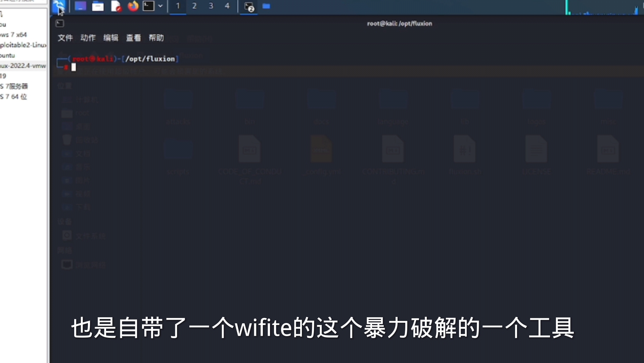Switch to workspace 2
The width and height of the screenshot is (644, 363).
tap(194, 6)
